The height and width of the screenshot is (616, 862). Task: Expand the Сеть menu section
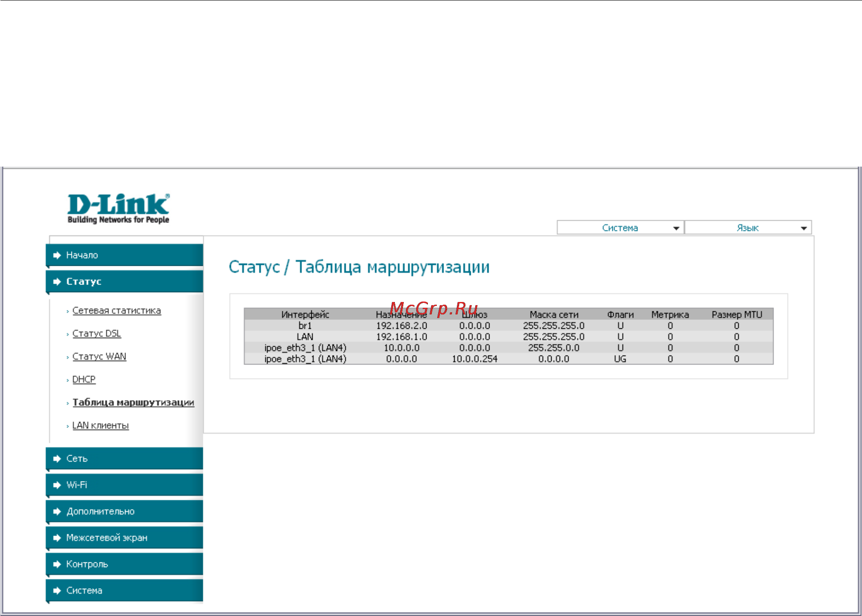(x=125, y=458)
